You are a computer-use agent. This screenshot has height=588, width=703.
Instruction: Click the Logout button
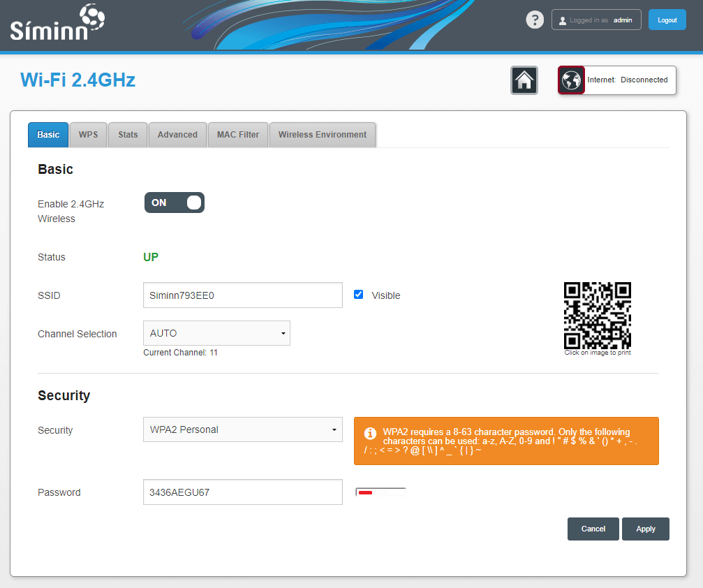[667, 20]
